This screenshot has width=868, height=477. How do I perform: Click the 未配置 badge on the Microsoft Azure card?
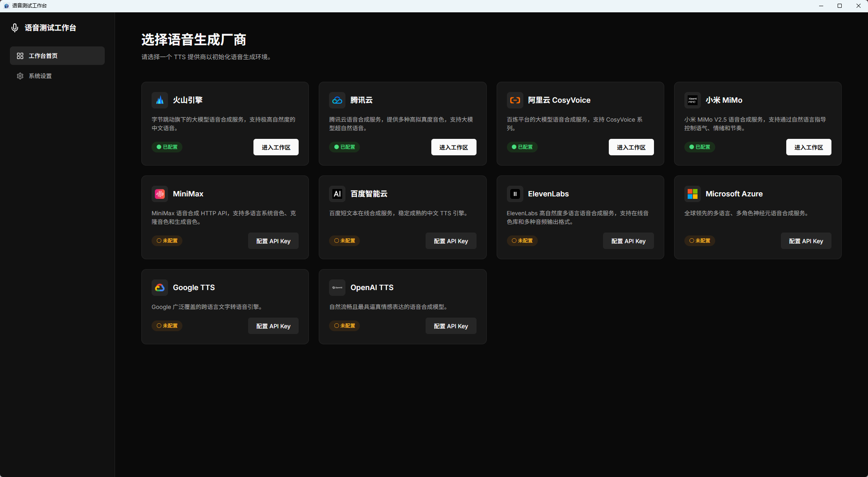point(700,241)
